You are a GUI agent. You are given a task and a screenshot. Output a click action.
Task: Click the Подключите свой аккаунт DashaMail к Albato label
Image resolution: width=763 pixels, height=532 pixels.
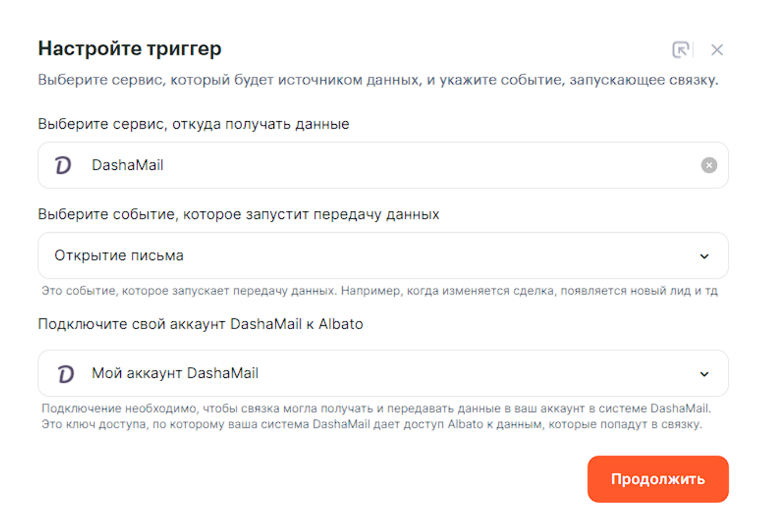click(x=200, y=324)
